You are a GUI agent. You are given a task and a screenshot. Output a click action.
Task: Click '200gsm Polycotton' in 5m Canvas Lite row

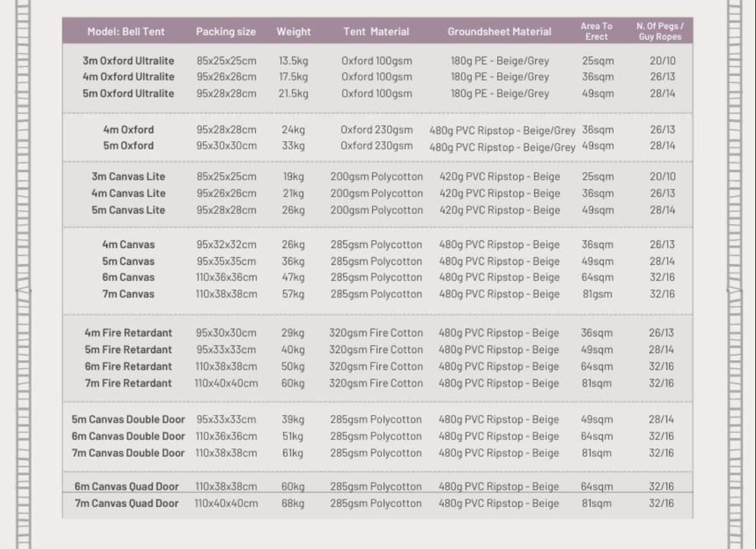376,210
